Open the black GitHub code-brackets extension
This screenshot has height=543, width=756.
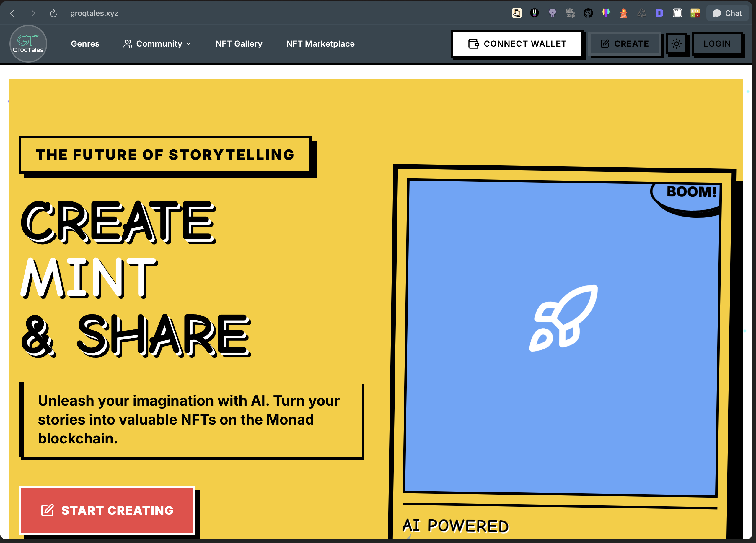point(588,13)
